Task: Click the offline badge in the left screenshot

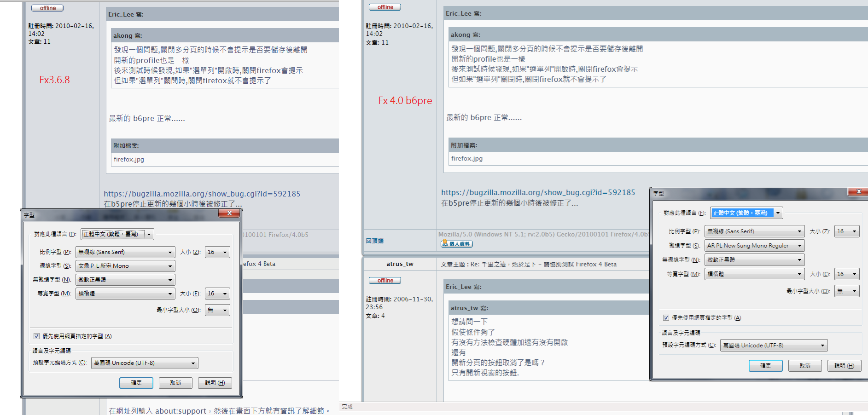Action: [x=47, y=8]
